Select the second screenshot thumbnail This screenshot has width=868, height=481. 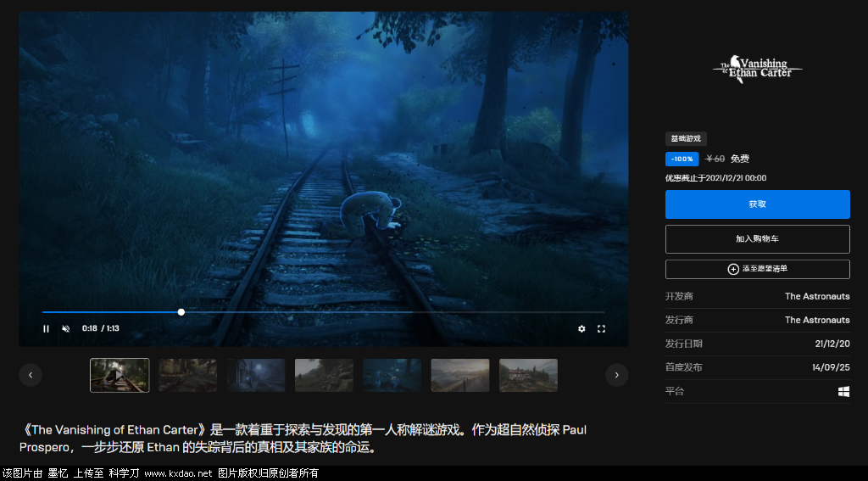187,375
